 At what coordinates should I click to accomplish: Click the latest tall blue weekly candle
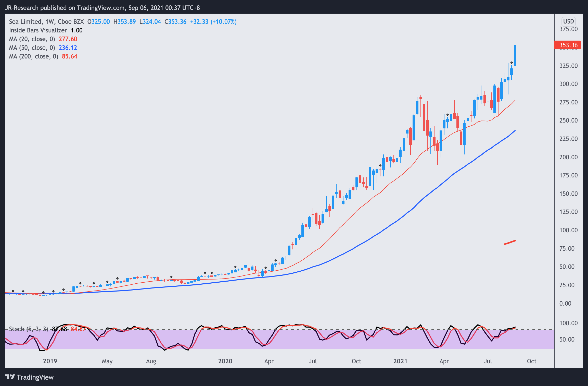(x=515, y=56)
